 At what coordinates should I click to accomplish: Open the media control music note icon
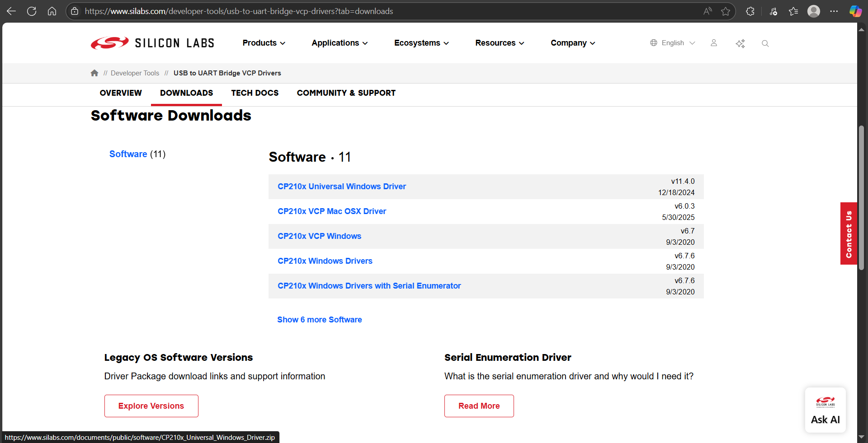coord(773,11)
